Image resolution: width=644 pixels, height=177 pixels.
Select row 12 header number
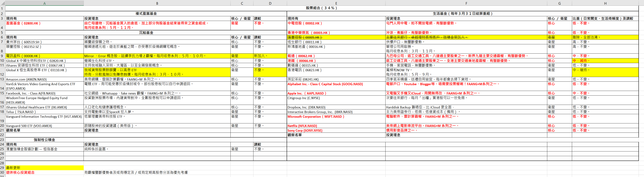coord(2,72)
